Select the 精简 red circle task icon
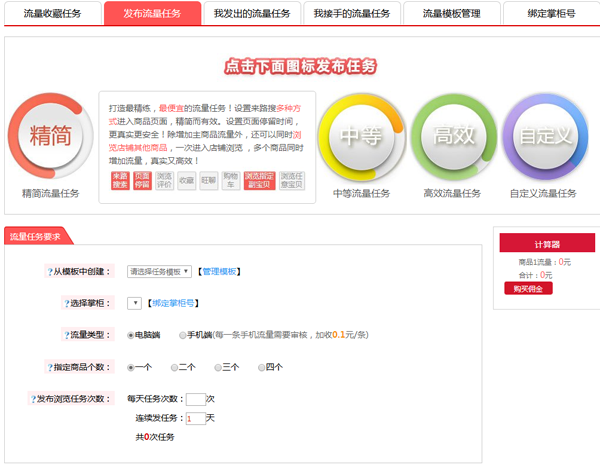The width and height of the screenshot is (600, 468). tap(51, 135)
